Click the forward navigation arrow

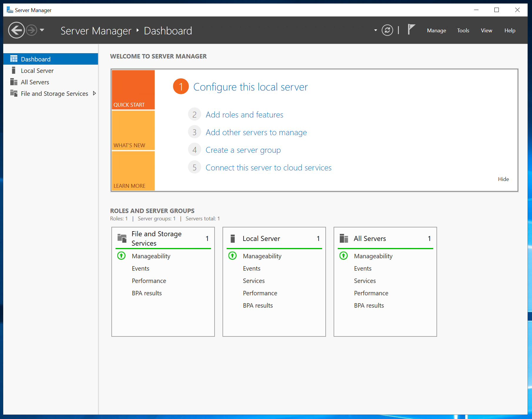pyautogui.click(x=31, y=30)
